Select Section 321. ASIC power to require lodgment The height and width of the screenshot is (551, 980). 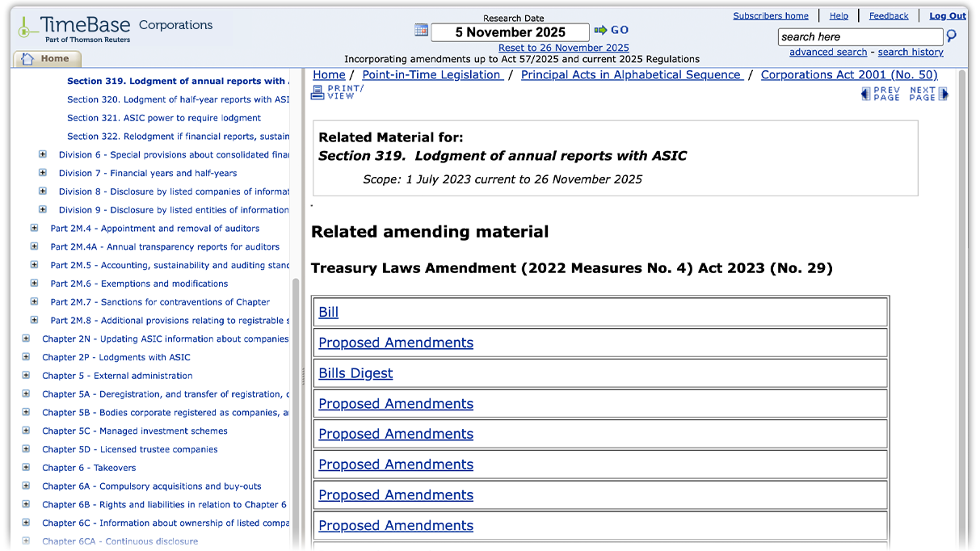point(163,117)
